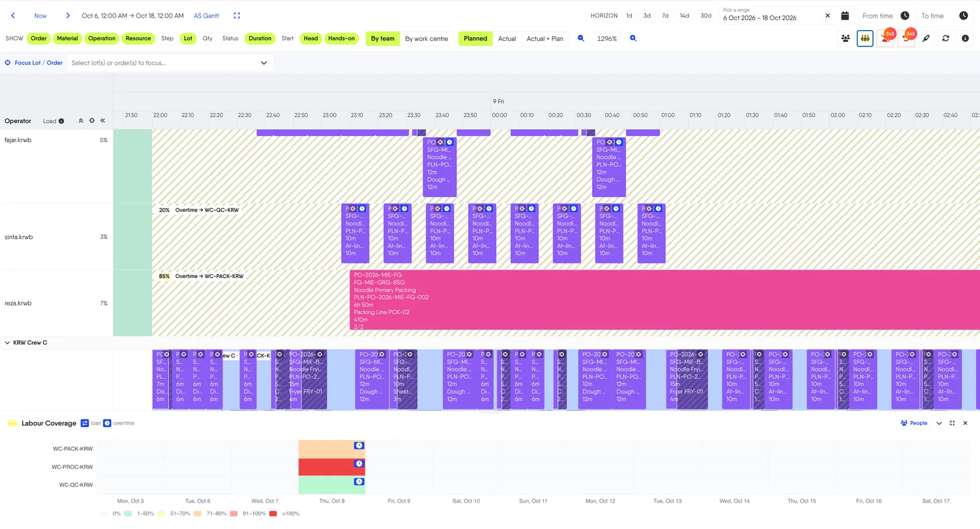Viewport: 980px width, 529px height.
Task: Switch to By team view
Action: pyautogui.click(x=383, y=39)
